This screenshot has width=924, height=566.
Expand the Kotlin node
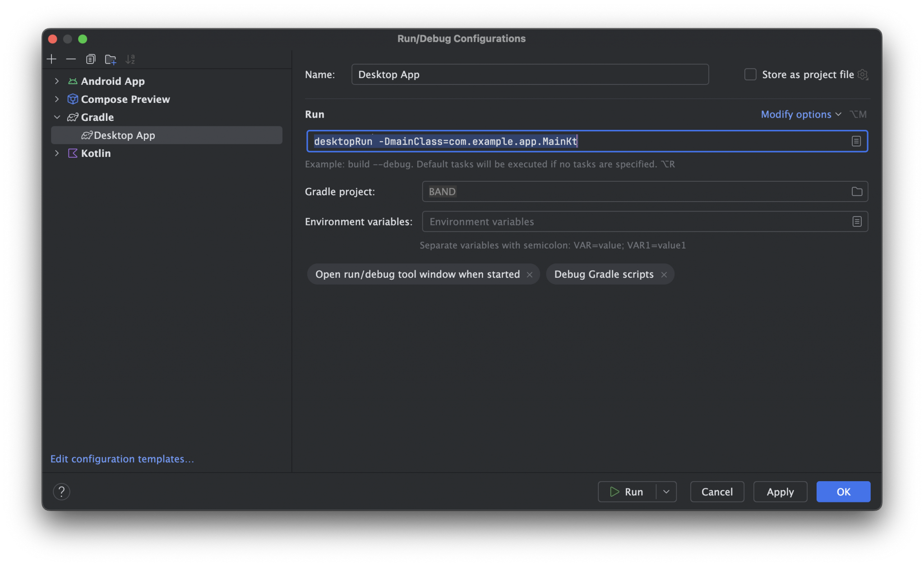point(57,153)
